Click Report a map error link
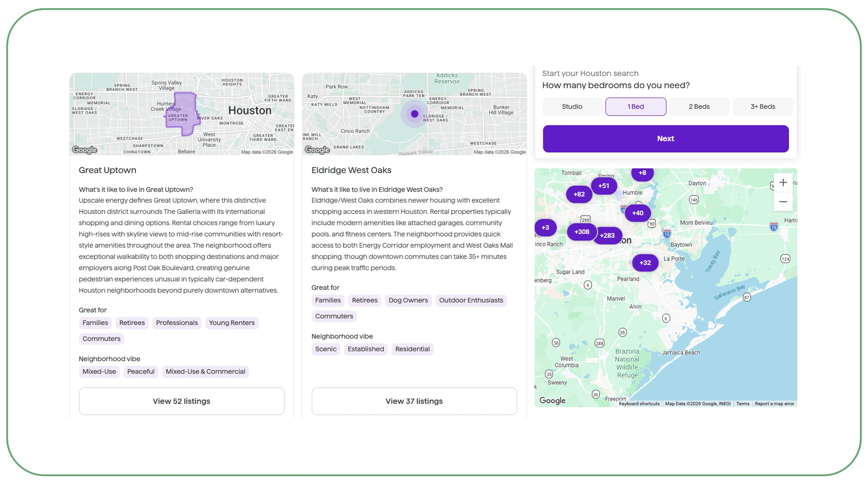 pos(774,404)
